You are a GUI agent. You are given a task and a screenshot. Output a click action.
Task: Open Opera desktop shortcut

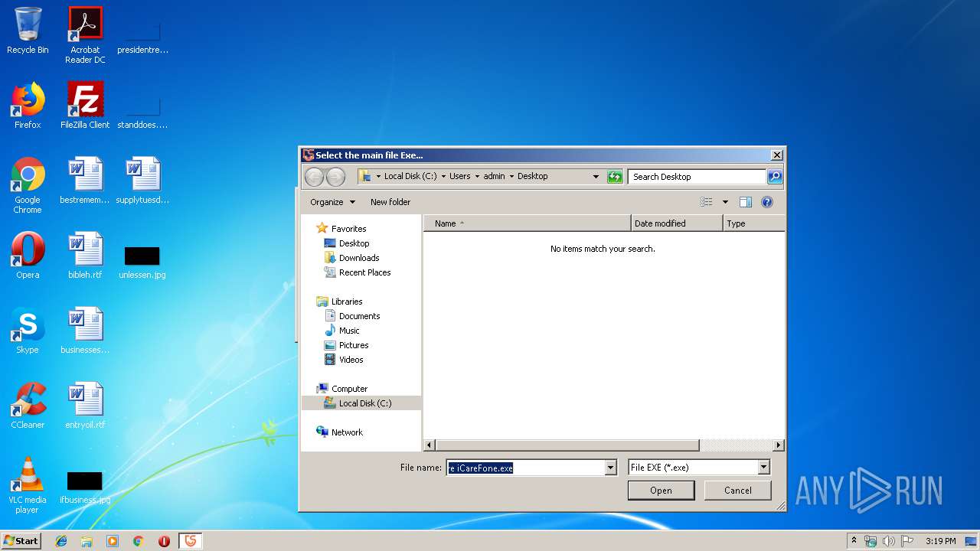[x=28, y=256]
